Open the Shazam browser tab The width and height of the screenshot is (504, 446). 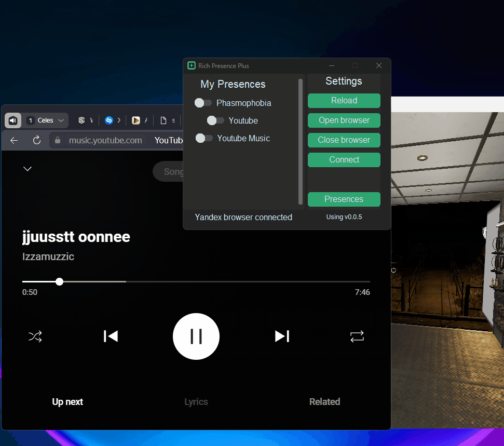pyautogui.click(x=109, y=120)
